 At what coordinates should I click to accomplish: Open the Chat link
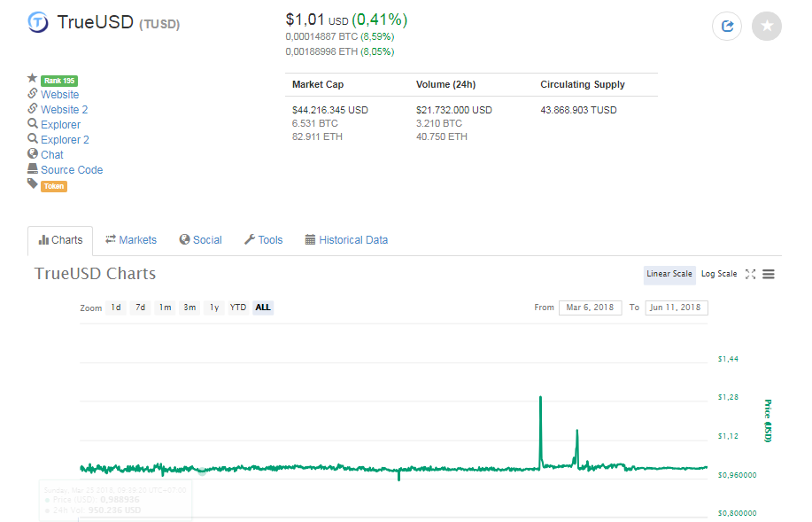(x=51, y=155)
